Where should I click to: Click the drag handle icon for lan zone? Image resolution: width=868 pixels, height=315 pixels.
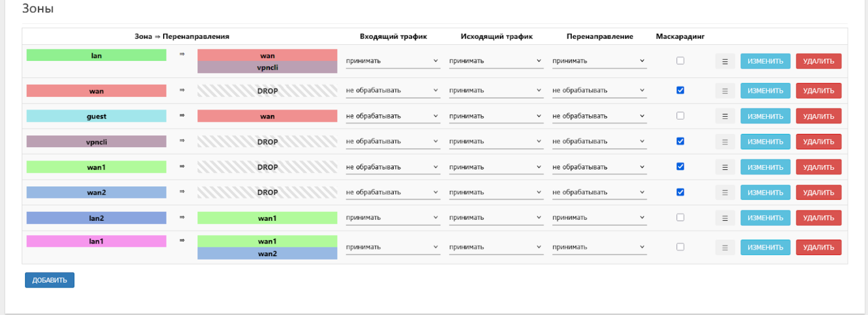(725, 61)
